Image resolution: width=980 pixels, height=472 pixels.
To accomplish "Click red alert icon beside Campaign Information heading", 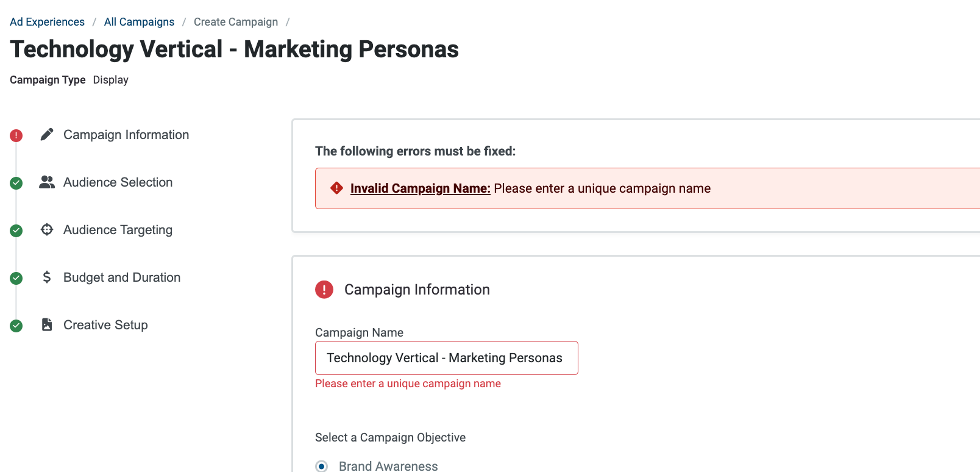I will pyautogui.click(x=324, y=290).
